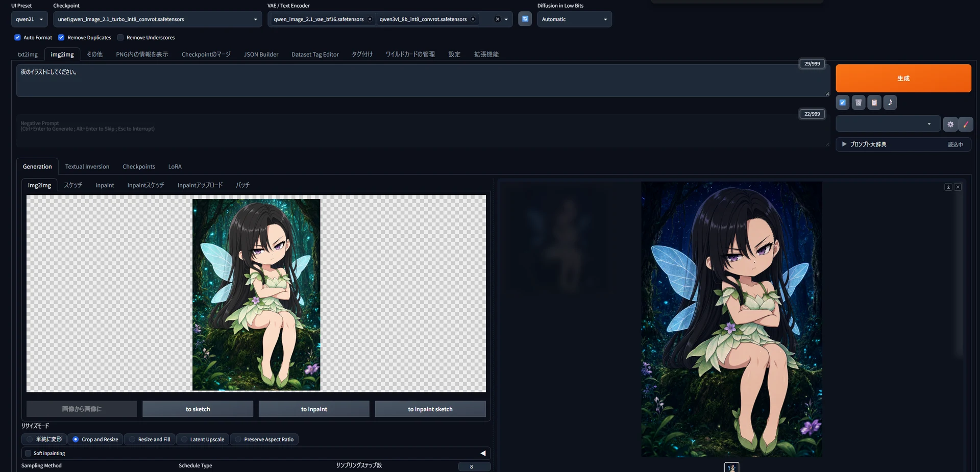Download the output image via the download icon
This screenshot has height=472, width=980.
(x=948, y=187)
